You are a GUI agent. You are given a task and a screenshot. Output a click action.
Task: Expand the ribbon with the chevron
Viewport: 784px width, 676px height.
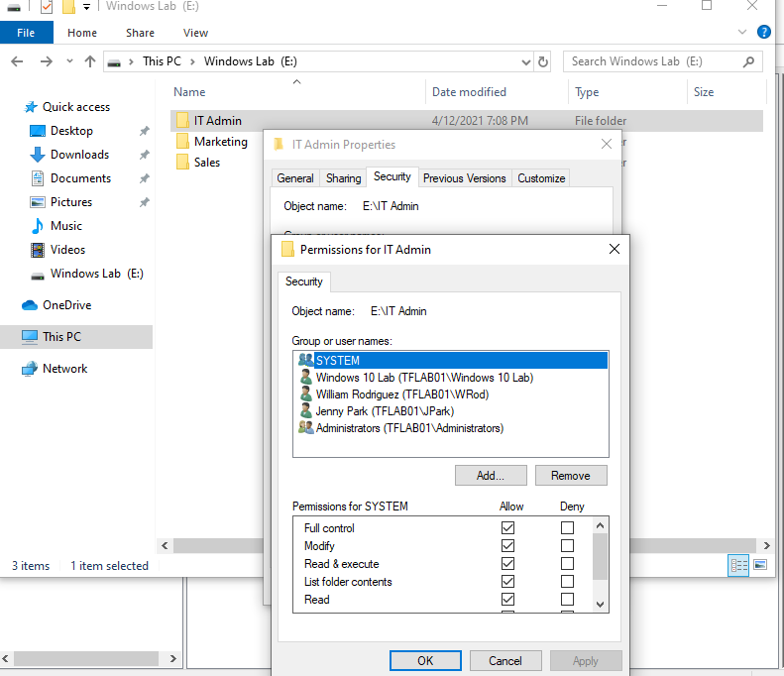click(x=742, y=32)
